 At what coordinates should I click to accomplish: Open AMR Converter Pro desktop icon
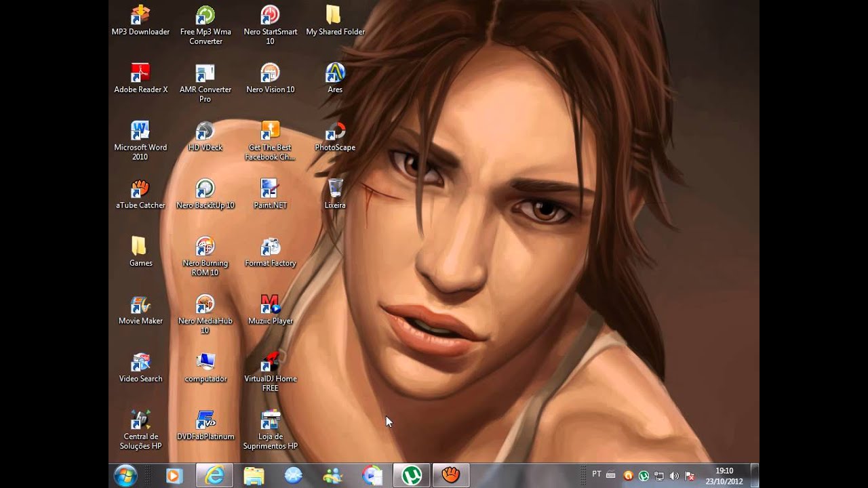coord(205,83)
